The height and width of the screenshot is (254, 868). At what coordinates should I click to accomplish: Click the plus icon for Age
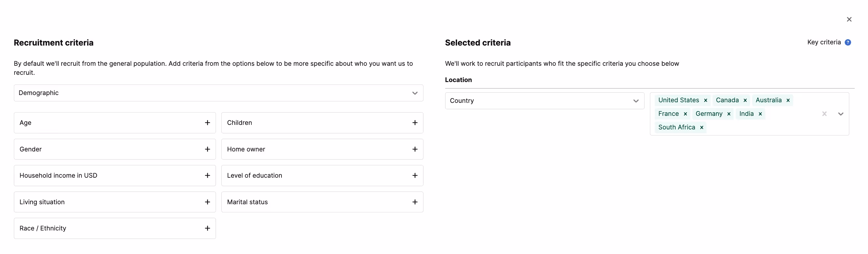(207, 123)
